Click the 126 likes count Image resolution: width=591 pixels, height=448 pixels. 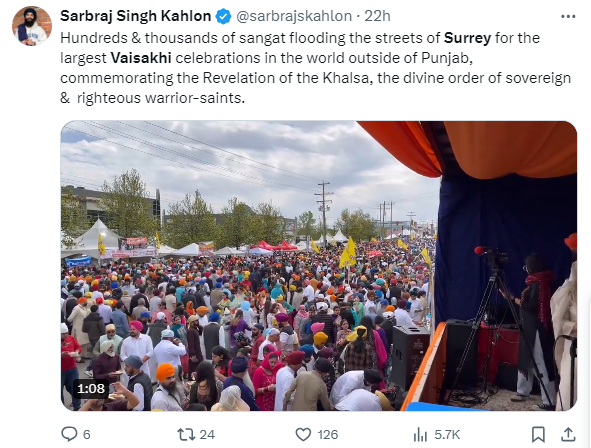click(x=328, y=435)
